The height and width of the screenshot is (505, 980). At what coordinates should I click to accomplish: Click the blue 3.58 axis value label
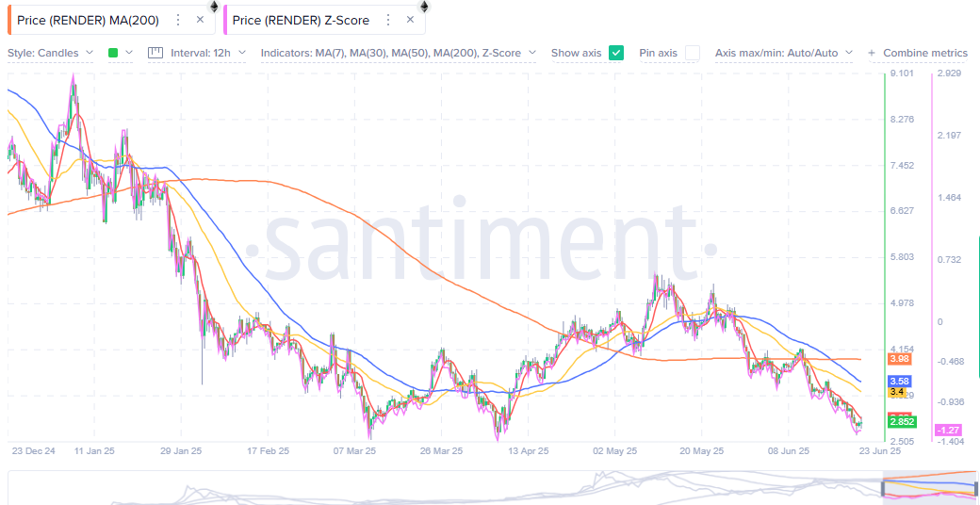[x=897, y=381]
